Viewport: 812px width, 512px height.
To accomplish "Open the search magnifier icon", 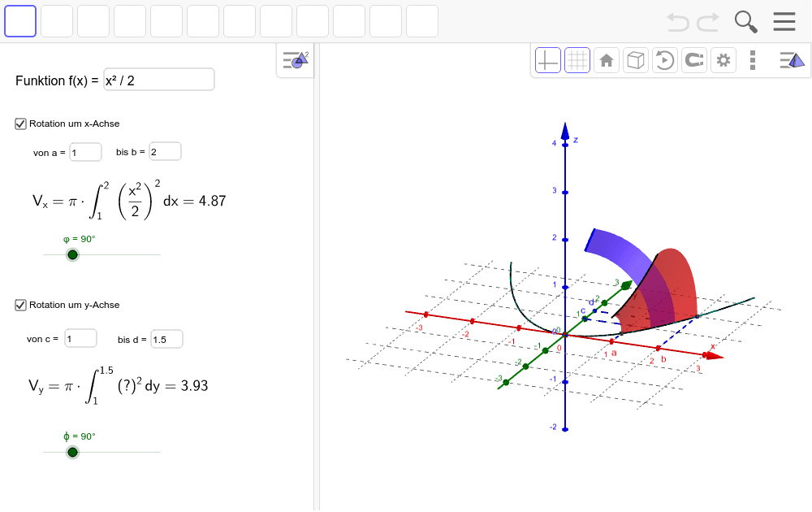I will pos(745,22).
